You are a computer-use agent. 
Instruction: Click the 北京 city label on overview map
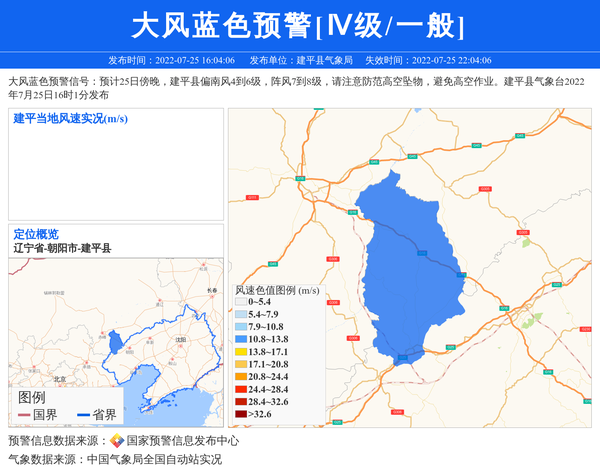pyautogui.click(x=60, y=379)
